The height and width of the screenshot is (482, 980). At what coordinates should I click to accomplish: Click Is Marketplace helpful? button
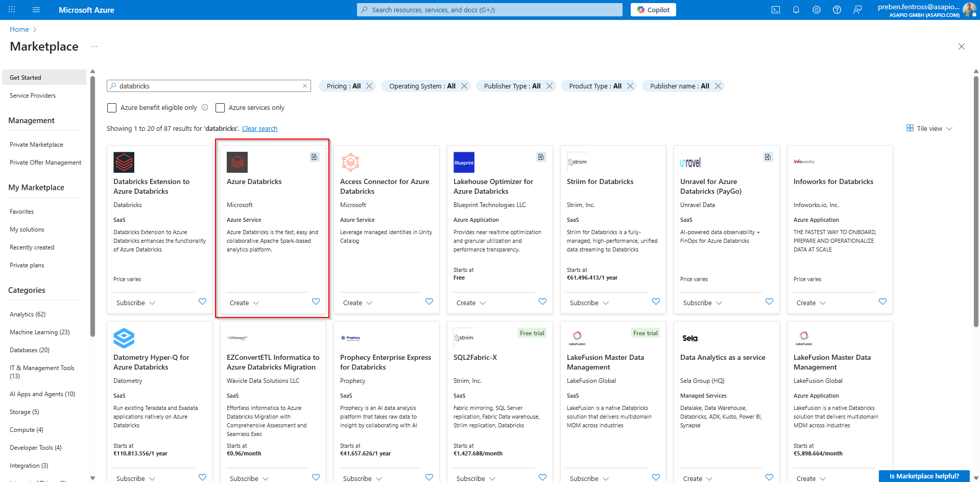pyautogui.click(x=924, y=476)
